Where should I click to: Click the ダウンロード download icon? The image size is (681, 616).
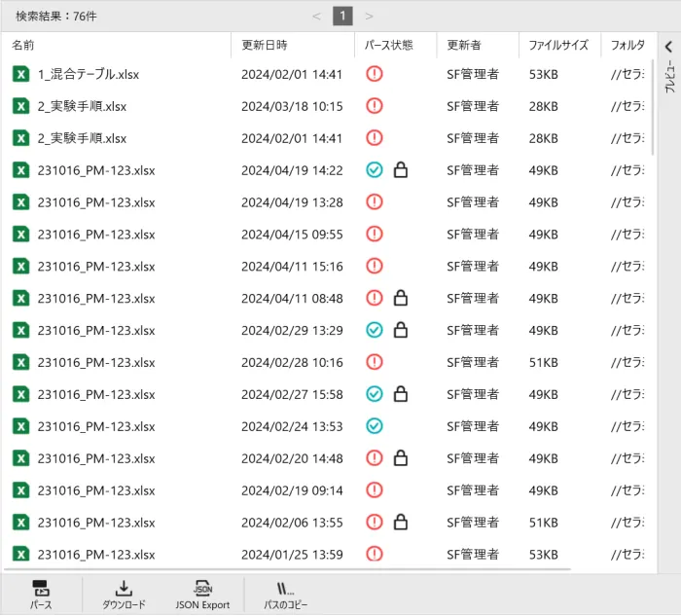point(124,589)
